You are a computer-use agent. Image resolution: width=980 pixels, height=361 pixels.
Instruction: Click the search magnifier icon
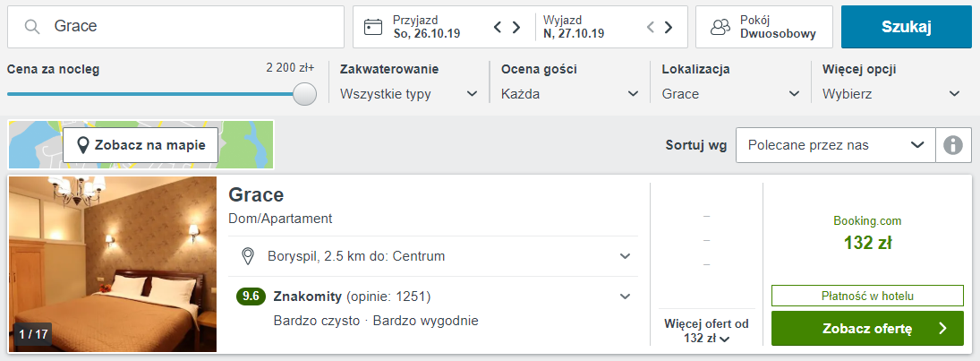pyautogui.click(x=32, y=27)
